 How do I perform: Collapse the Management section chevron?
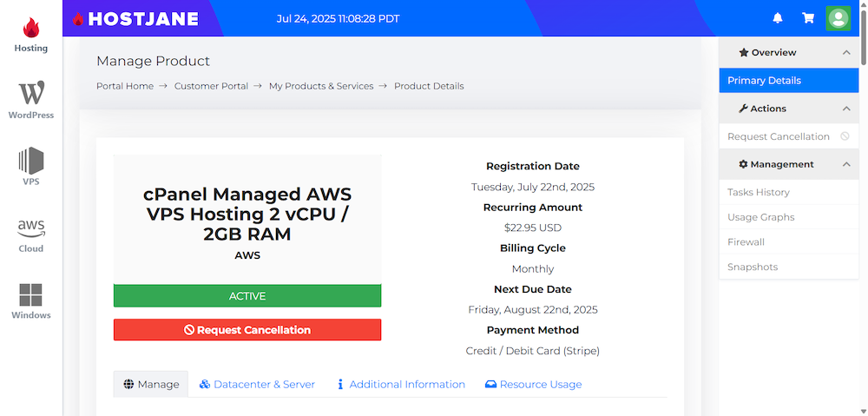point(845,164)
